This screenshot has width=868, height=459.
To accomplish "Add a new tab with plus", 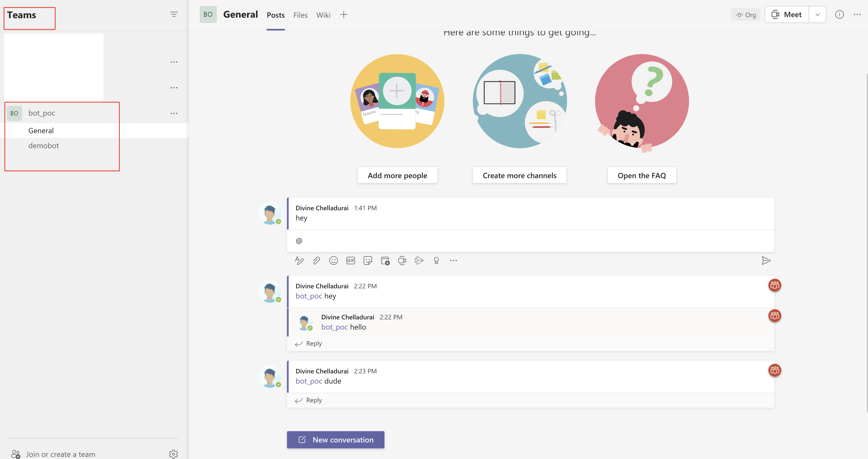I will click(343, 14).
